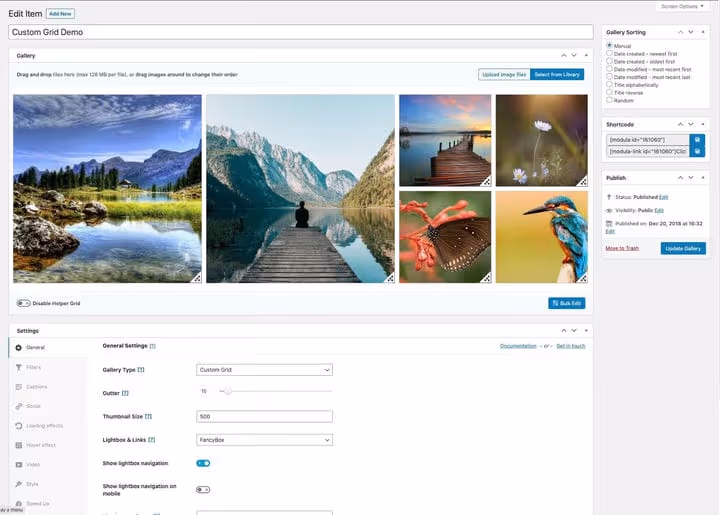Click resize handle on daisy flower image

coord(582,181)
